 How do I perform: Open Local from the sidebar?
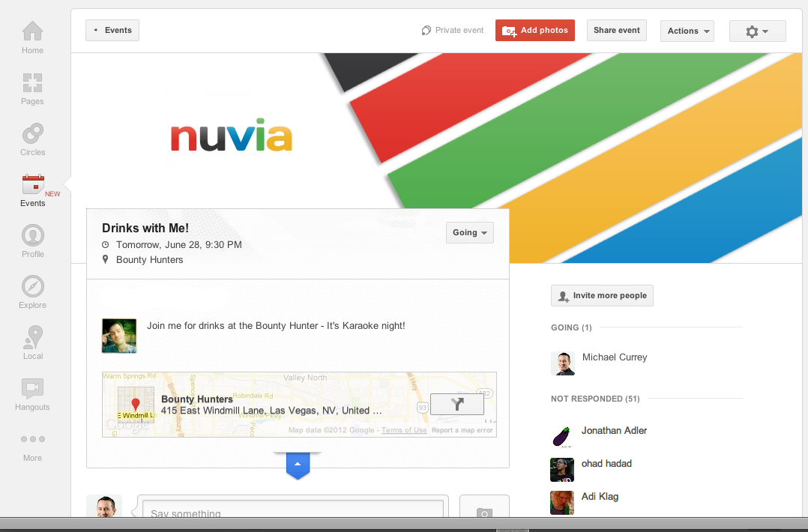pos(32,342)
